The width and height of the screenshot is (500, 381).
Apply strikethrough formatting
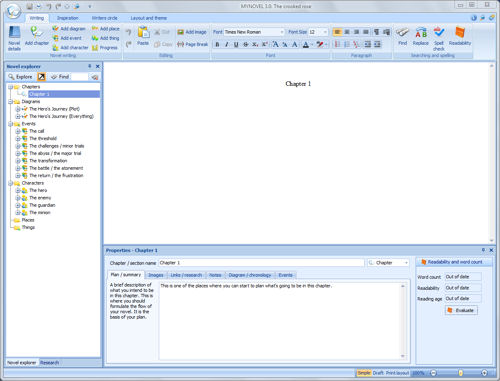[x=246, y=44]
